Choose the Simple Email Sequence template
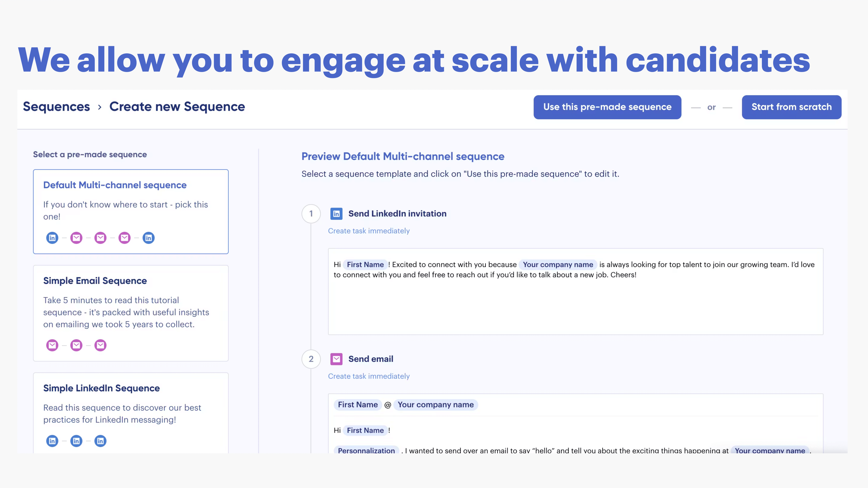Image resolution: width=868 pixels, height=488 pixels. pos(131,313)
